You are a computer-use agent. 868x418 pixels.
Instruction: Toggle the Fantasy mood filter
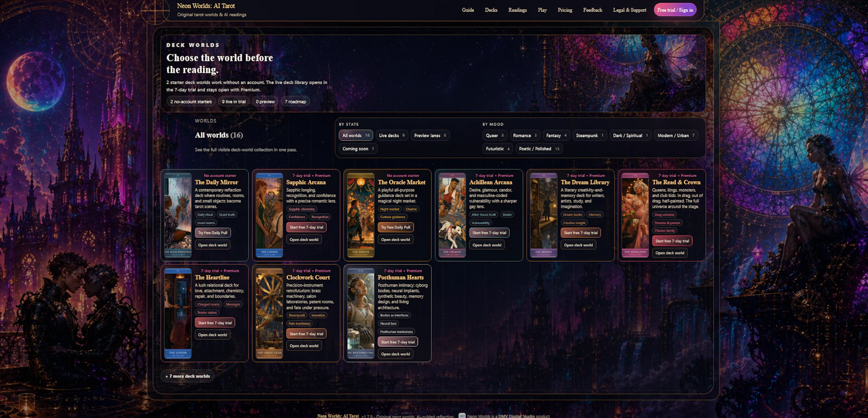pyautogui.click(x=556, y=135)
